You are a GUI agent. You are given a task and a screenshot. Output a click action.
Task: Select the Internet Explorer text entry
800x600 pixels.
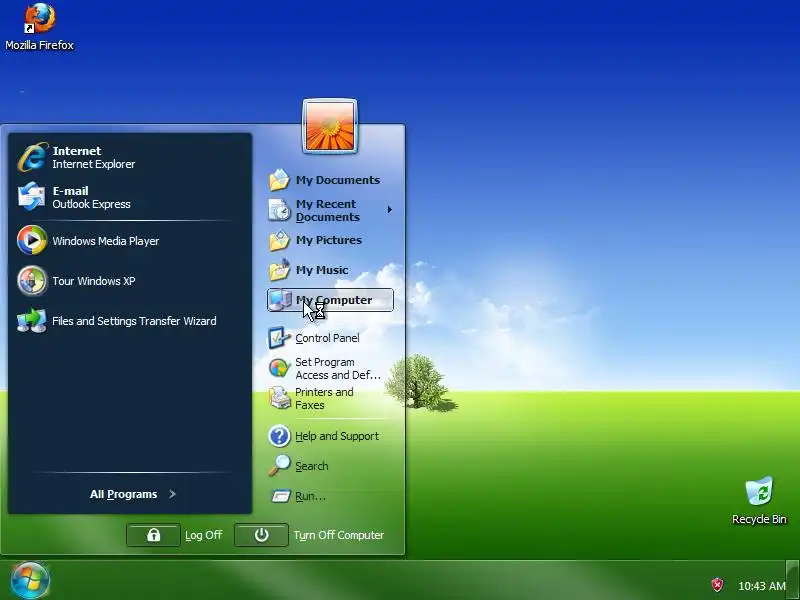94,158
